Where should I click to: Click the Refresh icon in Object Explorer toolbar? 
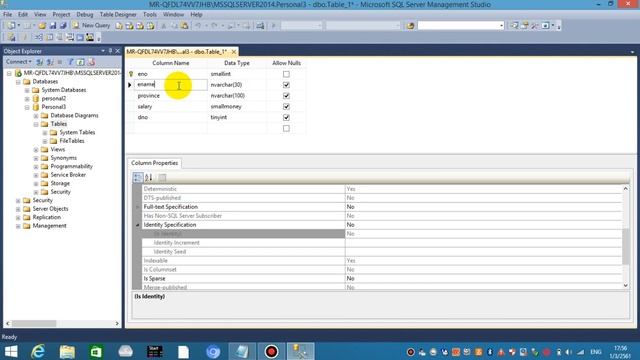pos(80,62)
